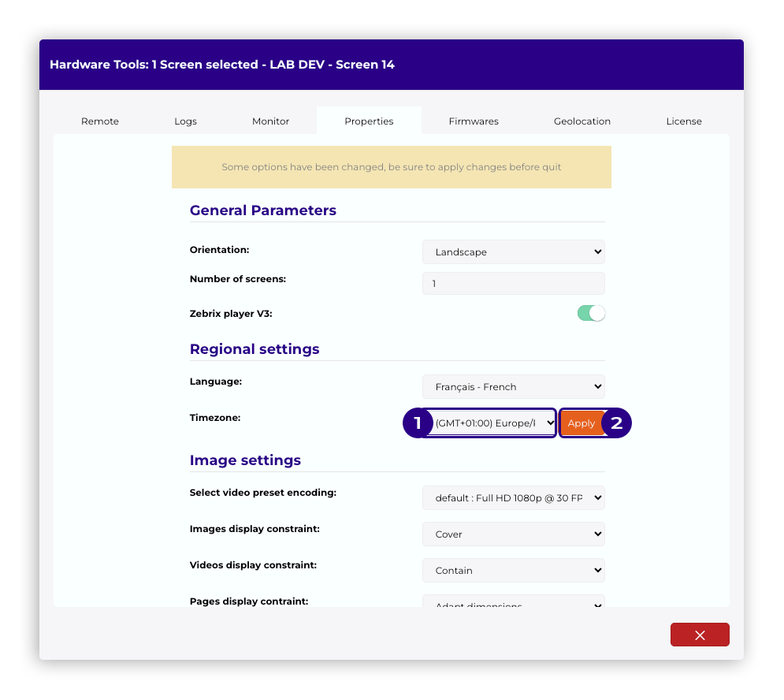This screenshot has height=700, width=784.
Task: Open the Firmwares tab
Action: (x=474, y=121)
